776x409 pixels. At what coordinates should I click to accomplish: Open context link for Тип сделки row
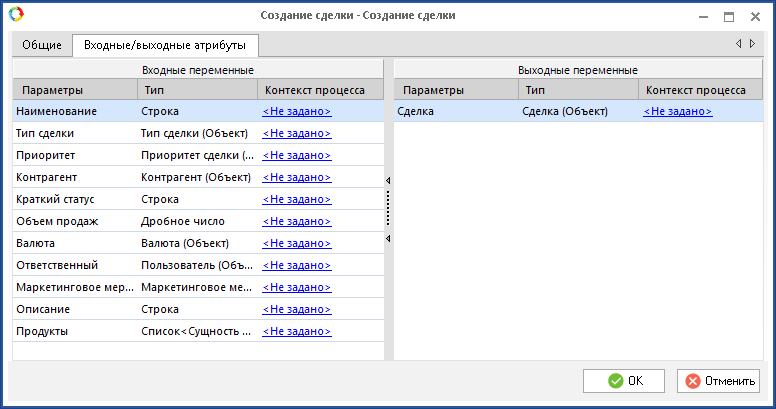coord(297,133)
